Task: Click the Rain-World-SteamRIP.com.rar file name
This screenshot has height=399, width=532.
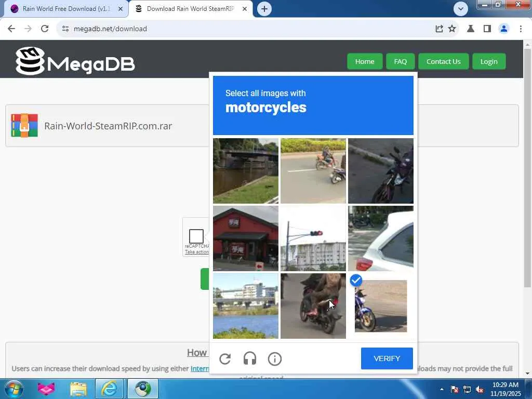Action: [x=108, y=126]
